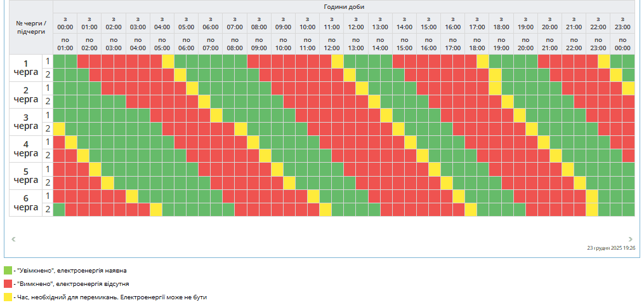Click the timestamp "23 грудня 2025 19:26"
The image size is (644, 305).
tap(611, 248)
